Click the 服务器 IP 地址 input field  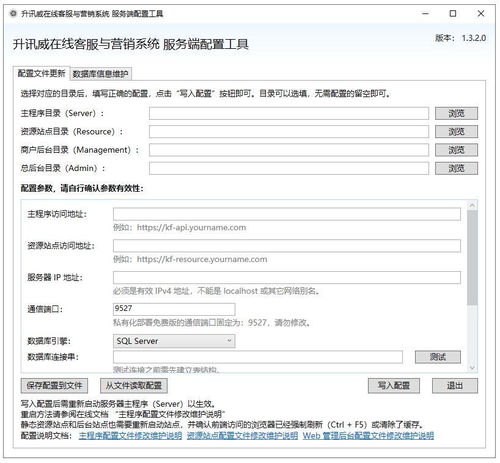click(x=287, y=277)
